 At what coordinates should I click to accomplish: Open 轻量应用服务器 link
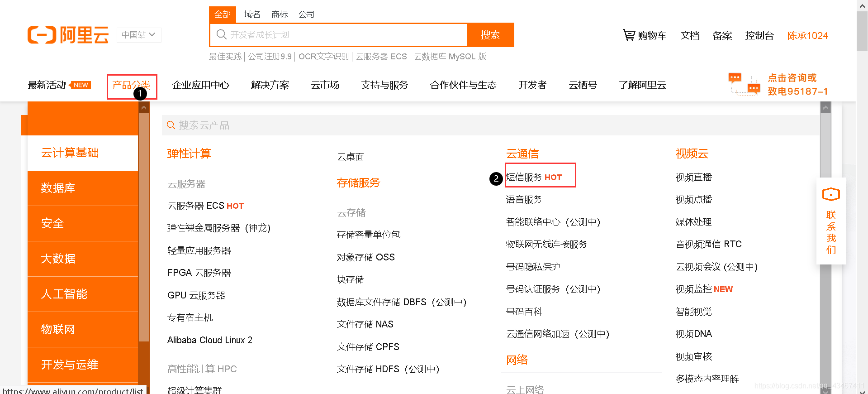point(199,251)
